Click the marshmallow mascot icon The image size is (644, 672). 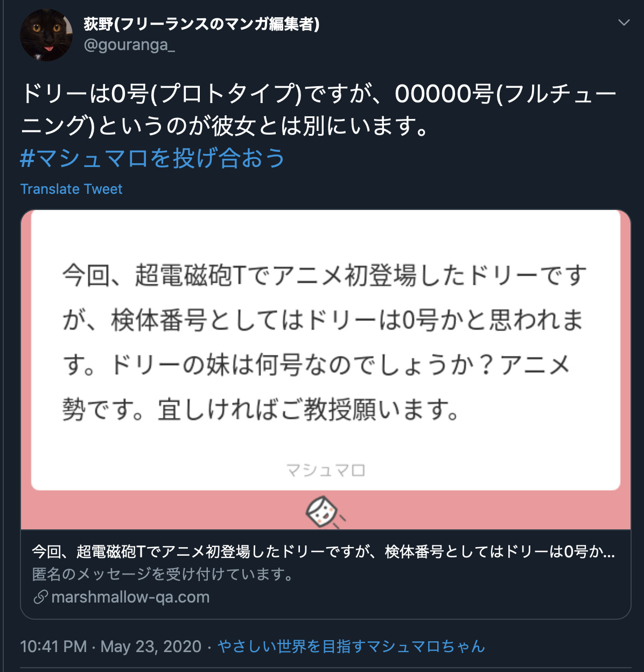(324, 512)
